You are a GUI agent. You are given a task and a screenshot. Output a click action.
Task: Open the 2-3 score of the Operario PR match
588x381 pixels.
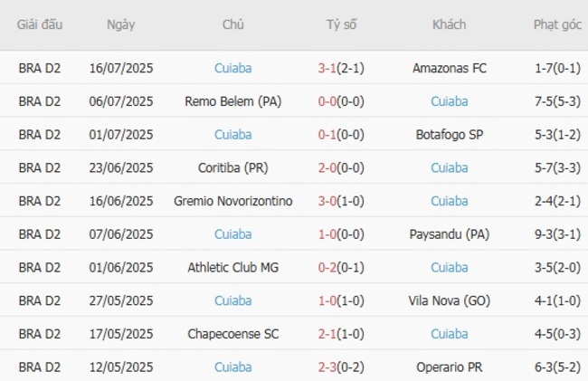coord(327,367)
